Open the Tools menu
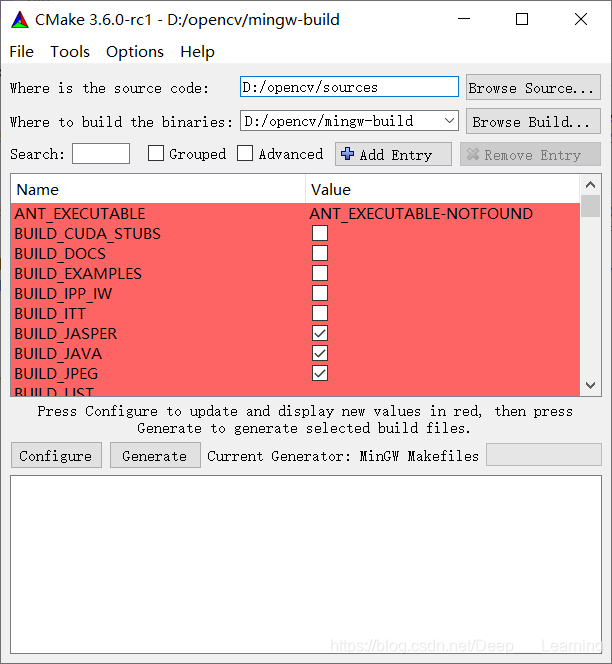This screenshot has width=612, height=664. pos(70,52)
